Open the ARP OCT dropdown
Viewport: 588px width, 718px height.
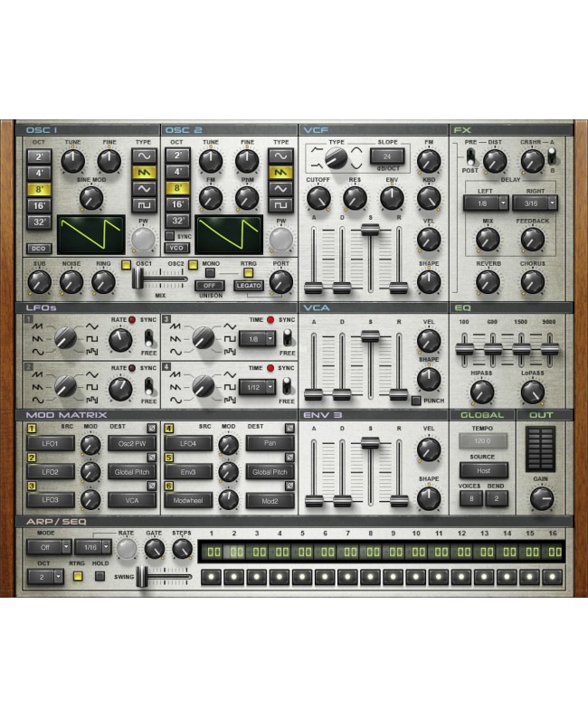45,577
